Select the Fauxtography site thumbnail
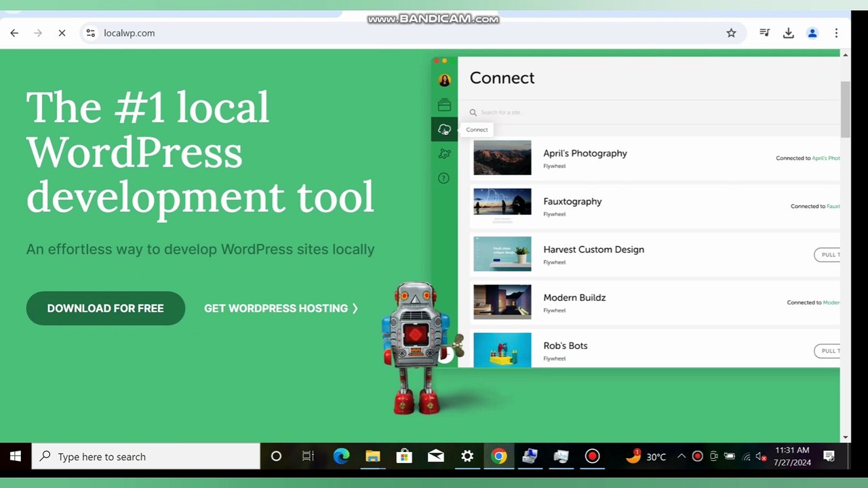 tap(502, 205)
